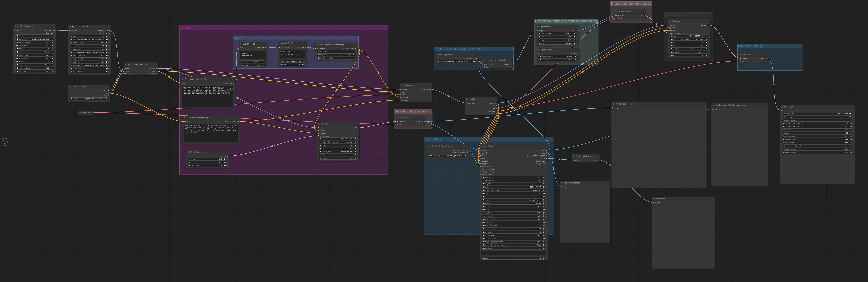Collapse the CLIP Text Encode (Prompt) node dot
The width and height of the screenshot is (868, 282).
click(185, 118)
